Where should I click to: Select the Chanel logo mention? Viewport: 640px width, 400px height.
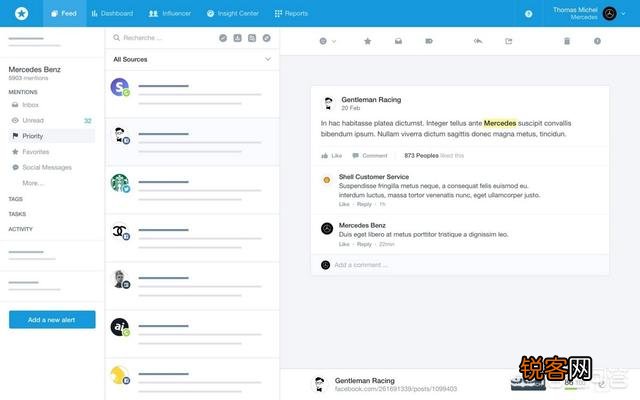(120, 231)
